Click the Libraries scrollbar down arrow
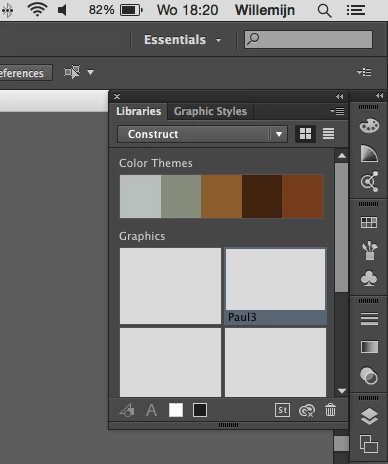This screenshot has height=464, width=388. 342,391
